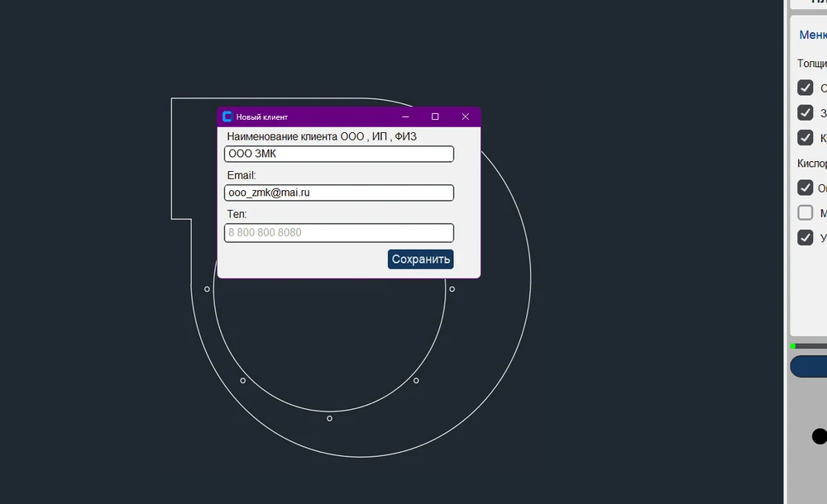
Task: Click the dark blue button below the progress bar
Action: pos(809,367)
